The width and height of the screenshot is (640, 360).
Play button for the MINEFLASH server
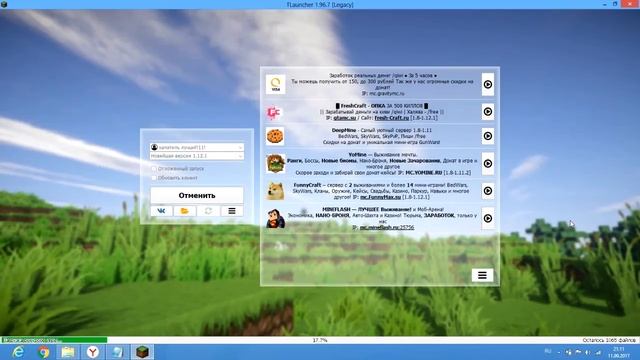(488, 218)
